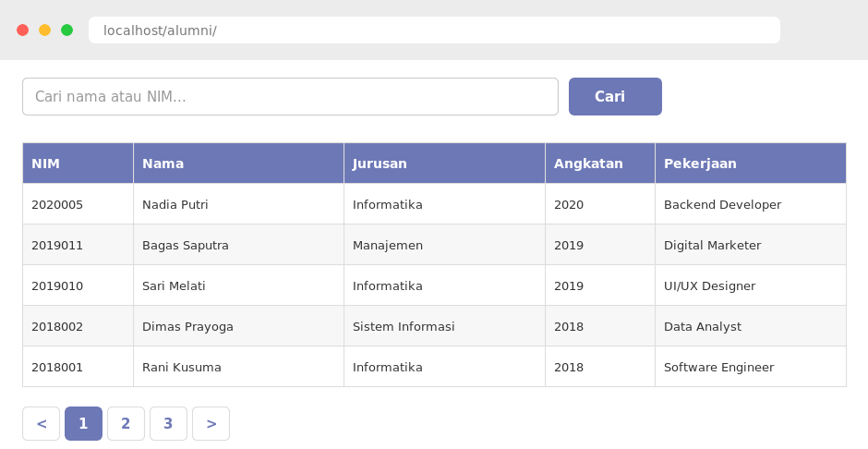Open pagination page 2
This screenshot has height=449, width=868.
point(126,423)
